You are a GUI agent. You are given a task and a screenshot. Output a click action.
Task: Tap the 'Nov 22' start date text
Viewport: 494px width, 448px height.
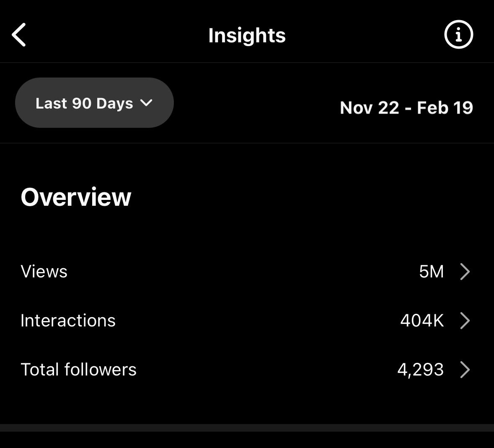coord(369,108)
